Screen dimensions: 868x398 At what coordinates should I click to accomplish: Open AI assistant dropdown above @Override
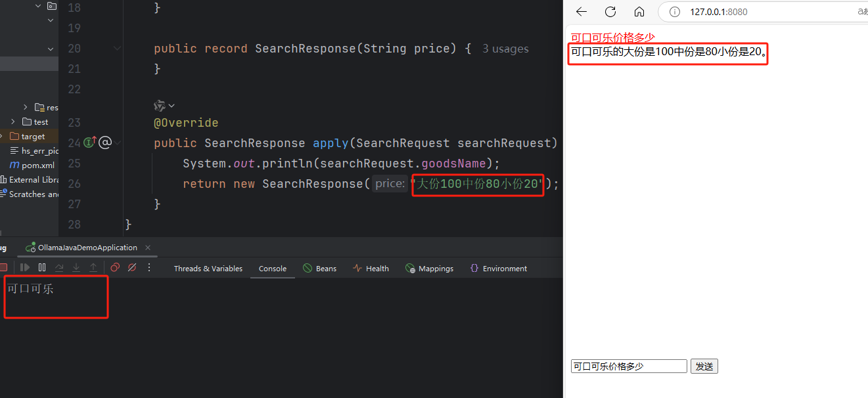(164, 106)
